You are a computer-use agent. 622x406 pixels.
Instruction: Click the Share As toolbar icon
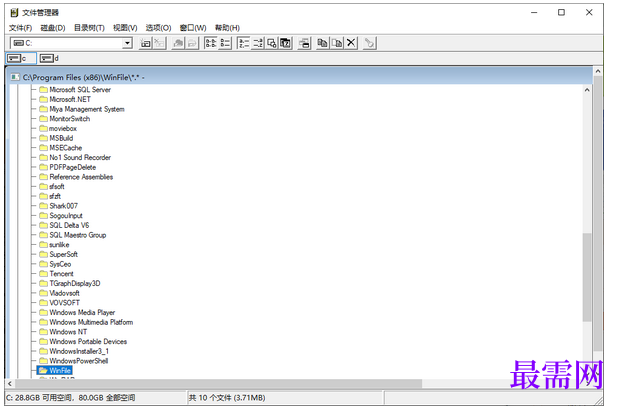(x=178, y=43)
